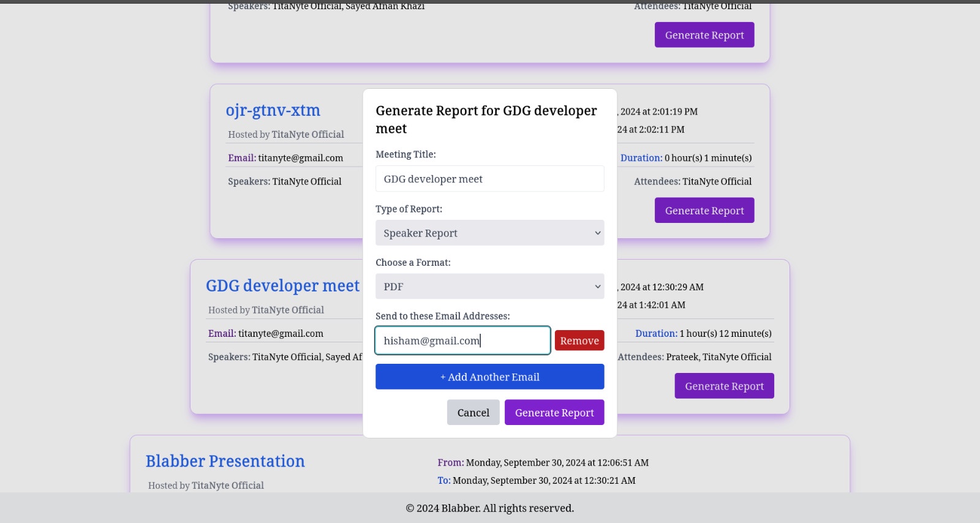This screenshot has width=980, height=523.
Task: Click From date on Blabber Presentation card
Action: point(543,462)
